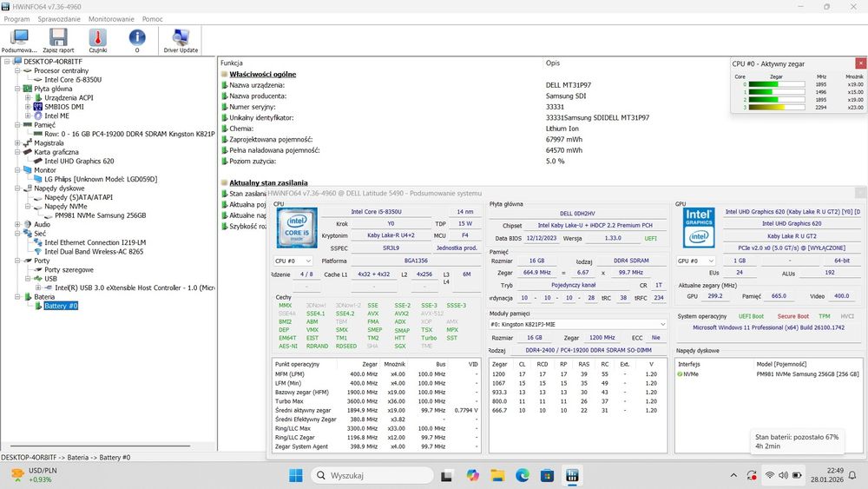Open the Monitorowanie menu

pyautogui.click(x=111, y=19)
